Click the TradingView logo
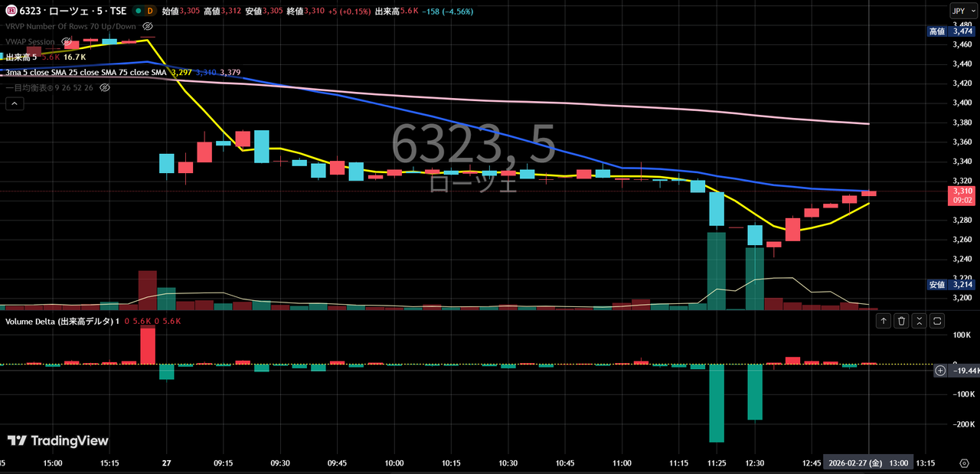The height and width of the screenshot is (474, 980). coord(58,441)
